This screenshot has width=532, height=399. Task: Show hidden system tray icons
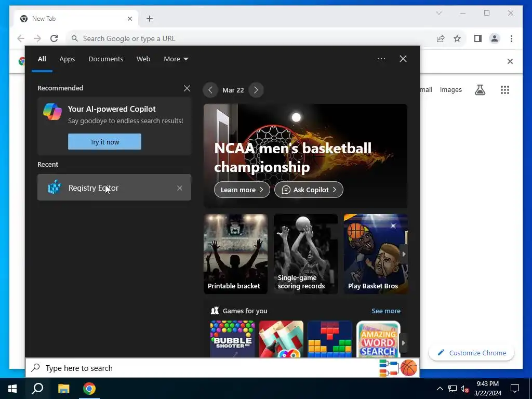coord(440,389)
